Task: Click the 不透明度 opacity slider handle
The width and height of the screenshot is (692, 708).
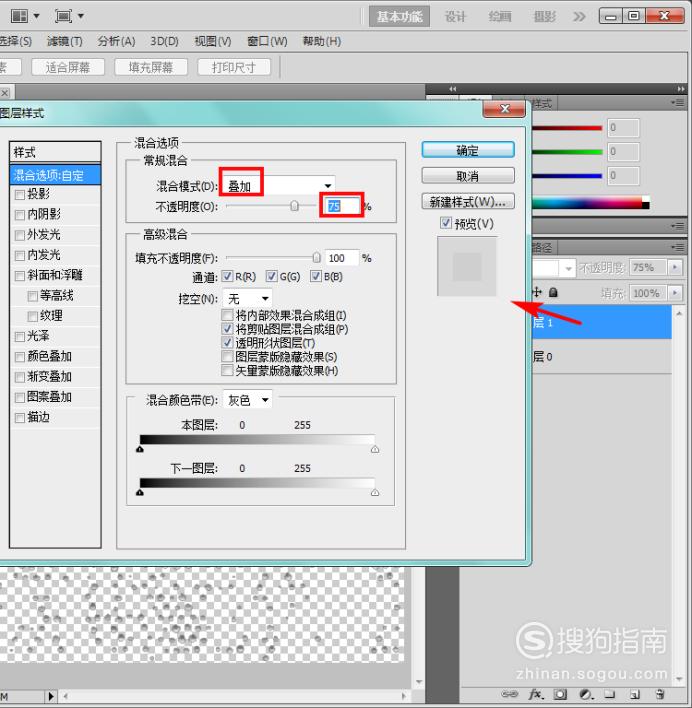Action: pos(294,206)
